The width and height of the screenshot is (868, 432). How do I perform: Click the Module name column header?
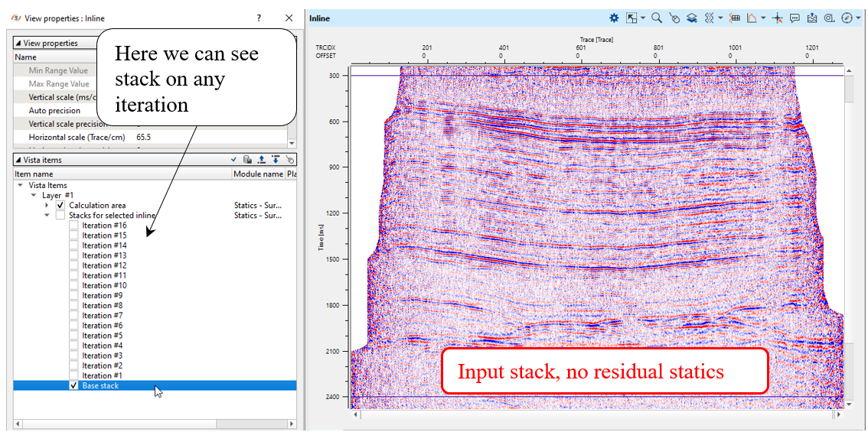(x=257, y=174)
